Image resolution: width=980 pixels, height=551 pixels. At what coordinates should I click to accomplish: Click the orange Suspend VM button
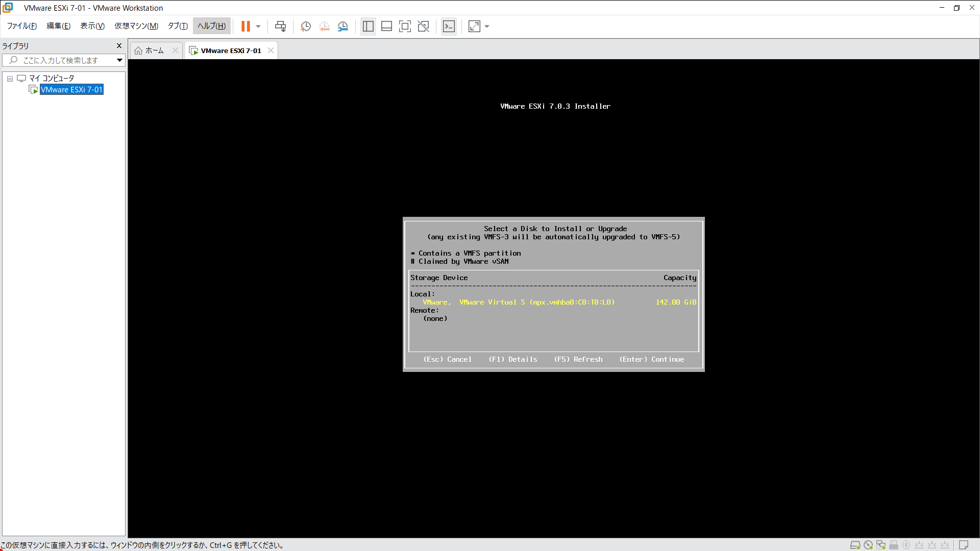pyautogui.click(x=246, y=27)
